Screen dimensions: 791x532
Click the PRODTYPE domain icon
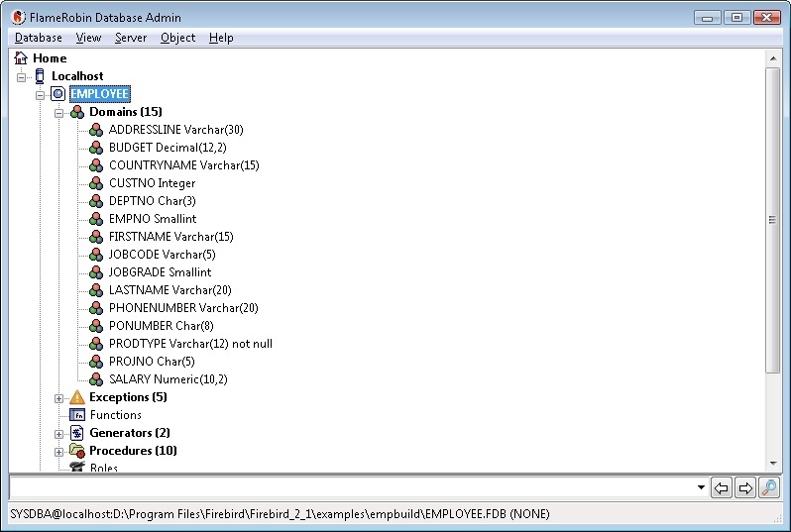click(96, 344)
